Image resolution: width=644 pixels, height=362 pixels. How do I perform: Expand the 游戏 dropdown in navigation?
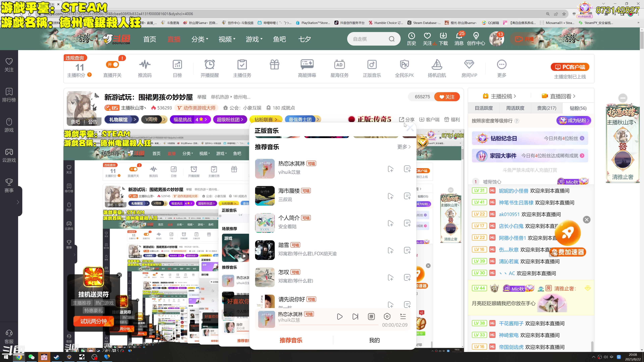254,39
